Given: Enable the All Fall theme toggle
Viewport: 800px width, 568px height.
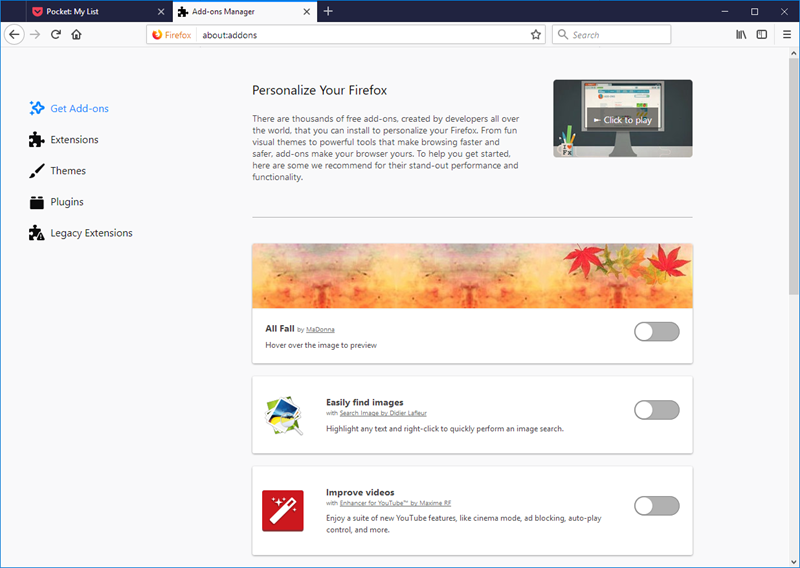Looking at the screenshot, I should (x=656, y=331).
